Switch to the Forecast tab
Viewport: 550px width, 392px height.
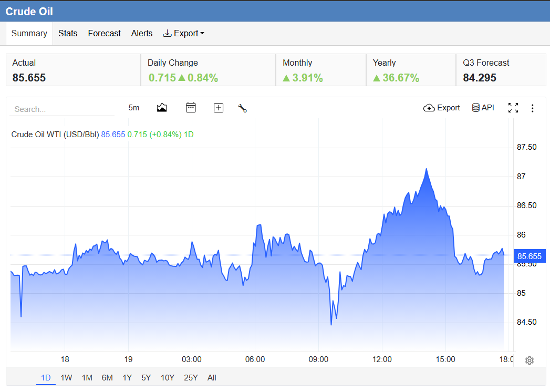point(104,33)
